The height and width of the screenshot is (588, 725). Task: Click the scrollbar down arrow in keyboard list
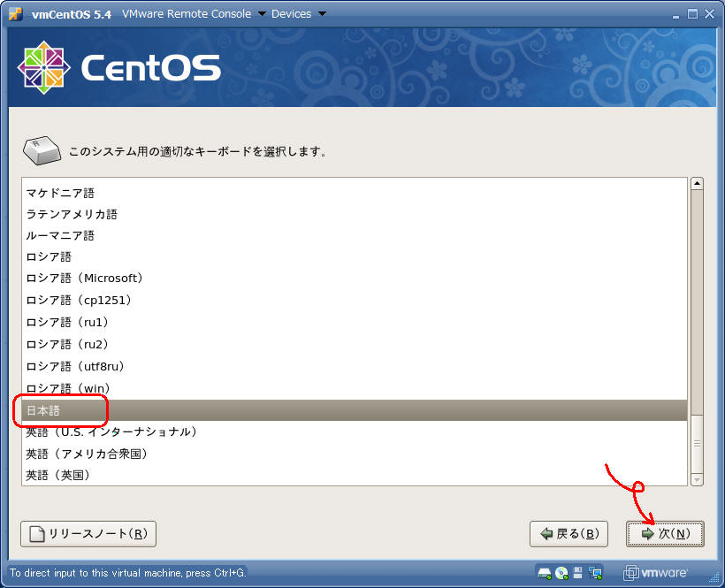pos(697,478)
